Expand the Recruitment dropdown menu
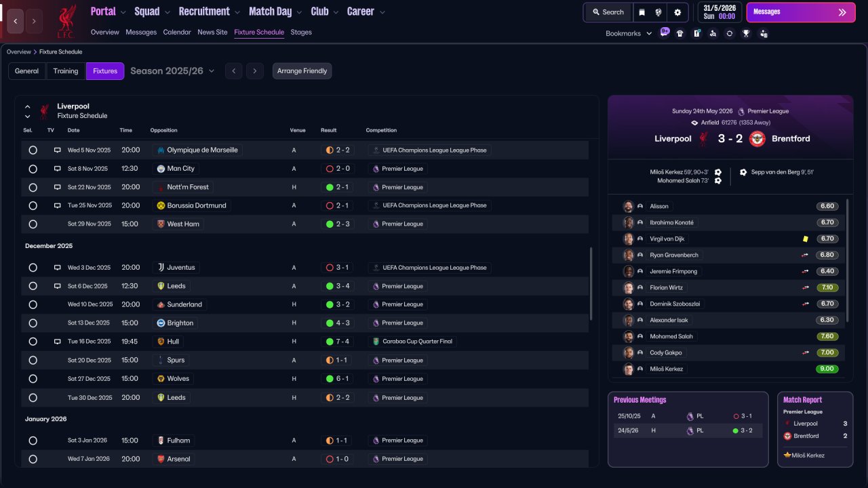The height and width of the screenshot is (488, 868). pyautogui.click(x=210, y=12)
